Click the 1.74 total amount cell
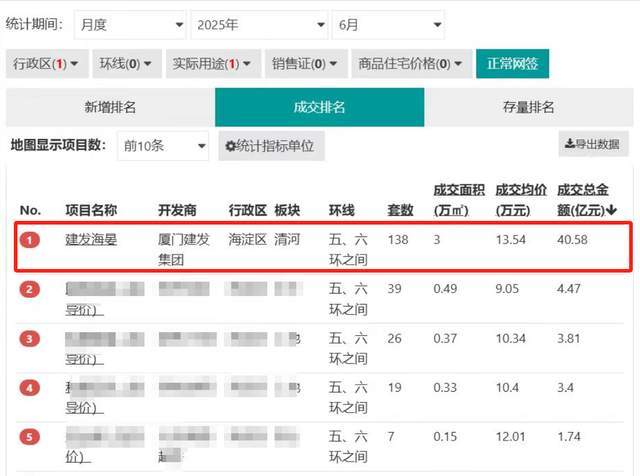640x476 pixels. click(x=569, y=437)
